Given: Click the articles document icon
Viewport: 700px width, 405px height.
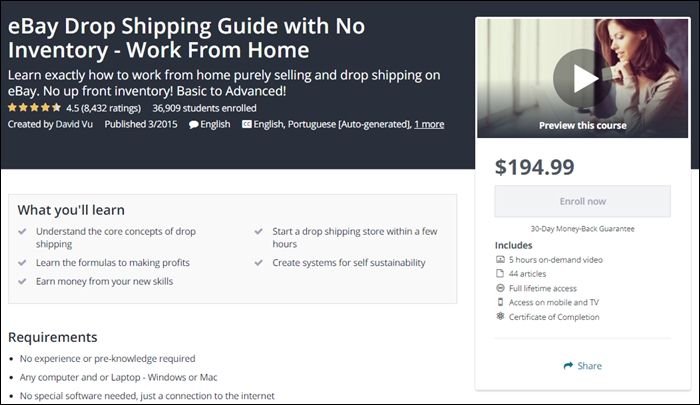Looking at the screenshot, I should tap(500, 274).
